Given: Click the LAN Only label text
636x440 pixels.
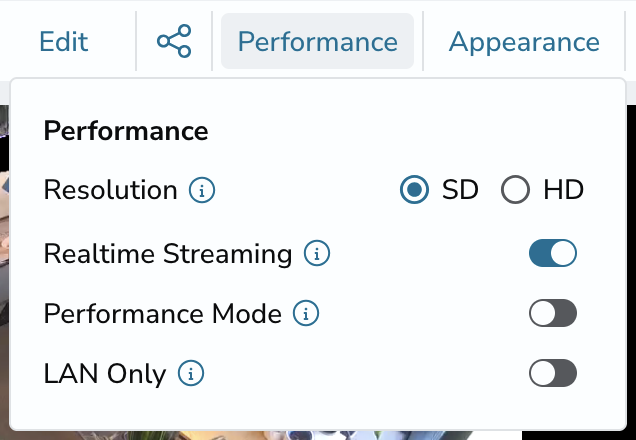Looking at the screenshot, I should pyautogui.click(x=105, y=373).
